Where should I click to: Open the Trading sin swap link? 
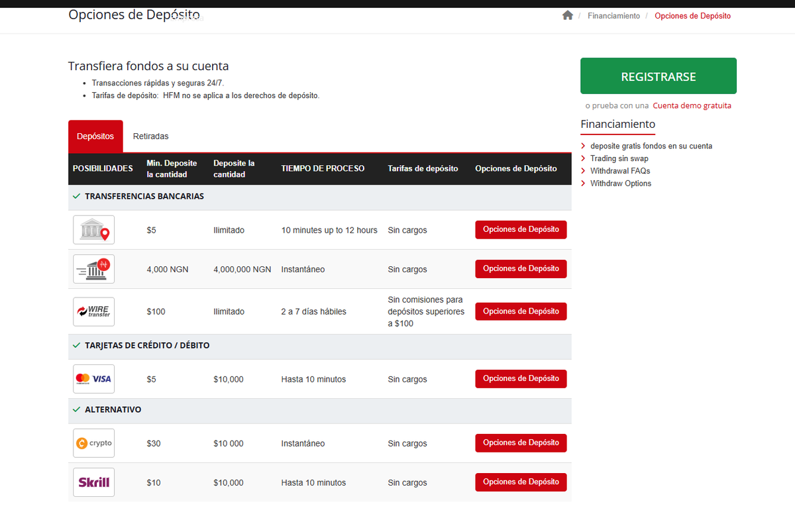tap(619, 158)
